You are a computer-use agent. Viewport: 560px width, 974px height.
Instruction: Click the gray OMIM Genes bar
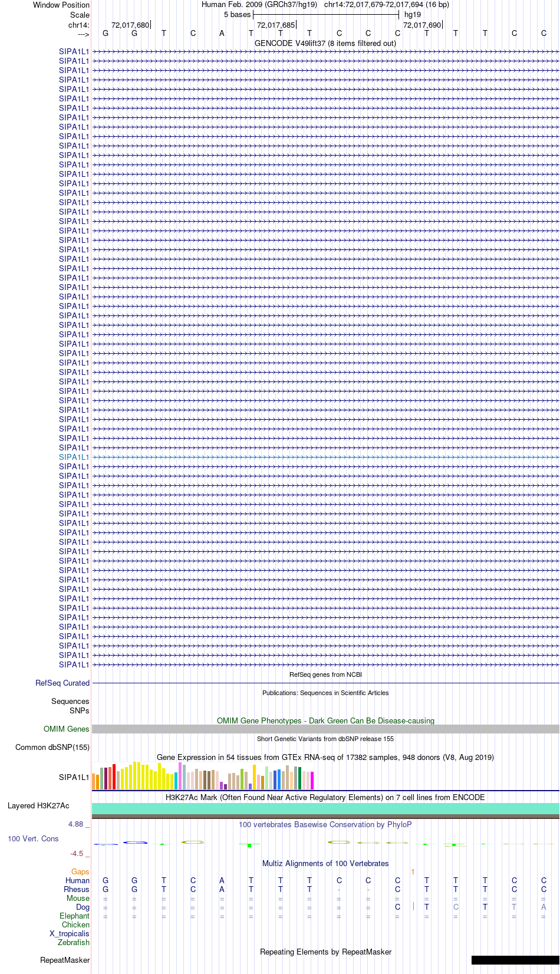tap(325, 729)
